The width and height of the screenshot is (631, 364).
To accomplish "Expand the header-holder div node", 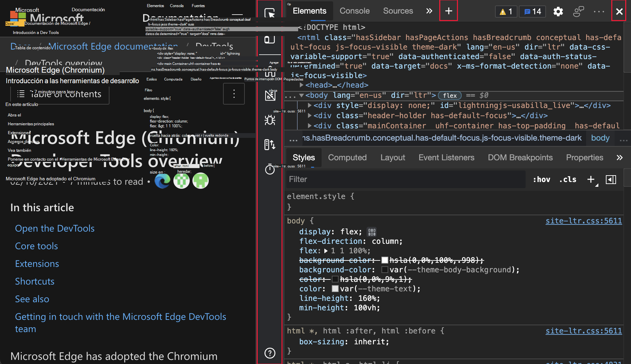I will click(309, 115).
